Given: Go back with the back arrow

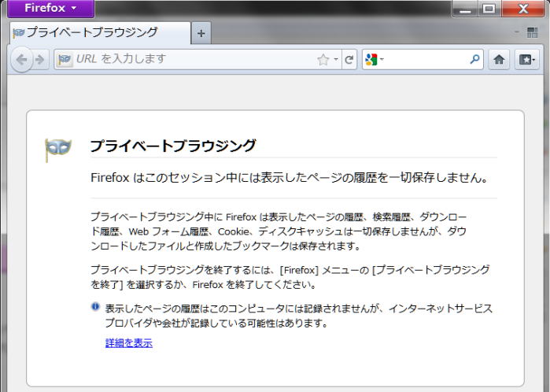Looking at the screenshot, I should [x=22, y=60].
